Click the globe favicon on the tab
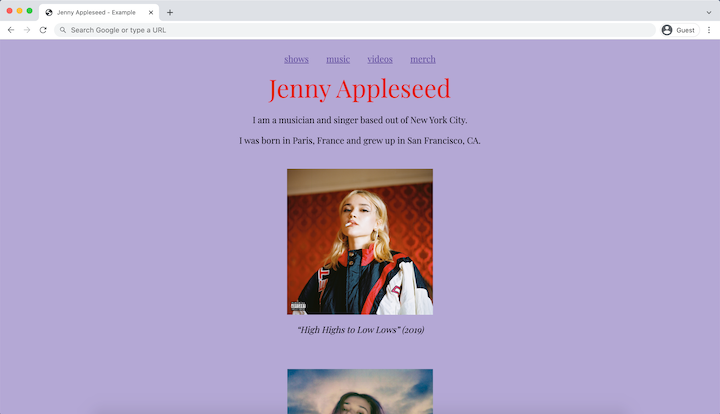720x414 pixels. (x=49, y=12)
